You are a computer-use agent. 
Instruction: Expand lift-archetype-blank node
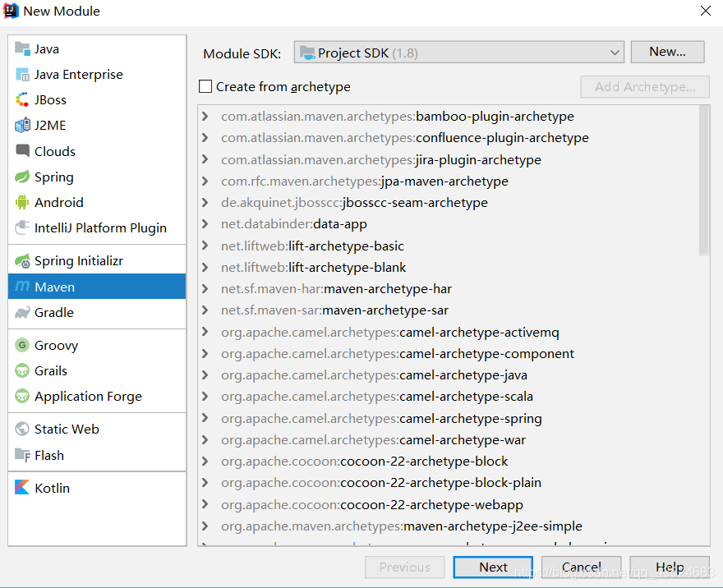pos(205,267)
